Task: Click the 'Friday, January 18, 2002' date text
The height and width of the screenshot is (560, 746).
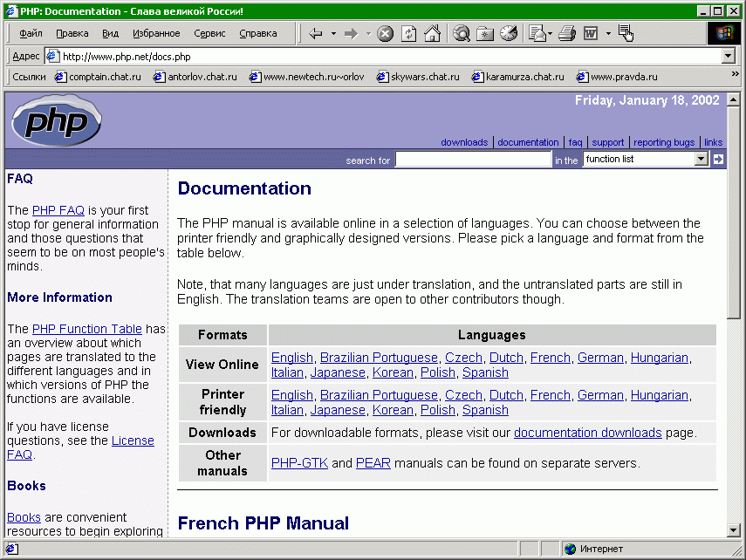Action: click(x=647, y=100)
